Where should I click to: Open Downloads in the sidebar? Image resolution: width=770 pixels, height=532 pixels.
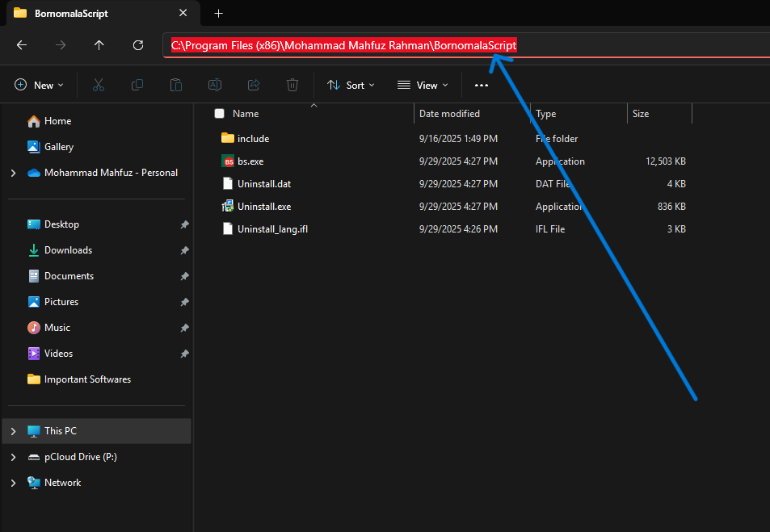tap(68, 250)
